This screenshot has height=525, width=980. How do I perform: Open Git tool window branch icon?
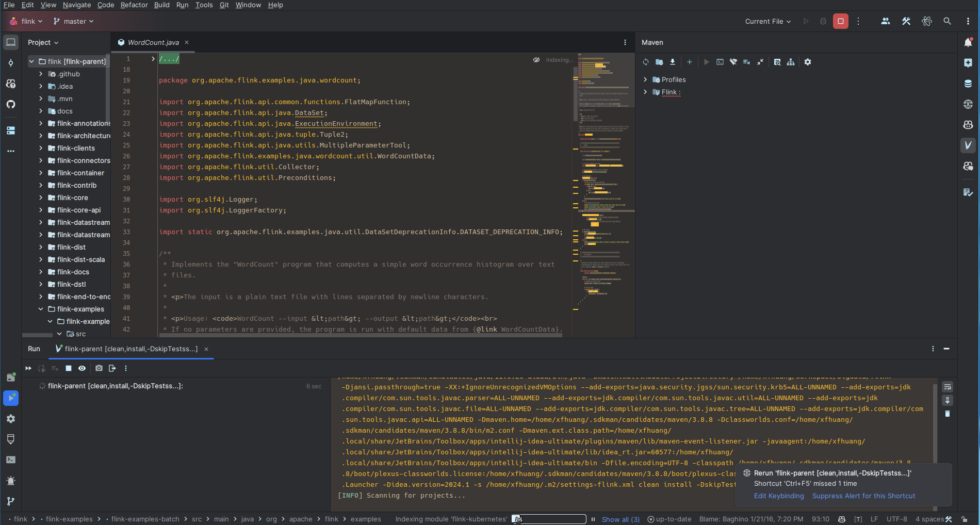(11, 501)
